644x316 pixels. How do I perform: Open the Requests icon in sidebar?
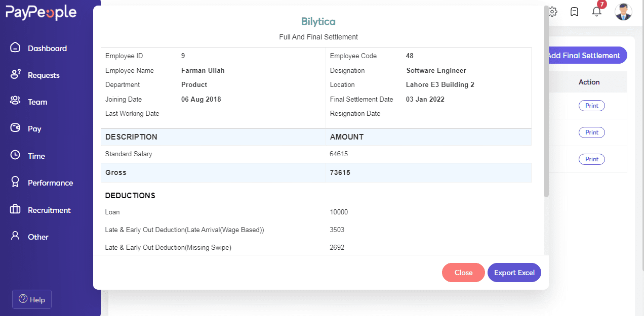coord(15,75)
